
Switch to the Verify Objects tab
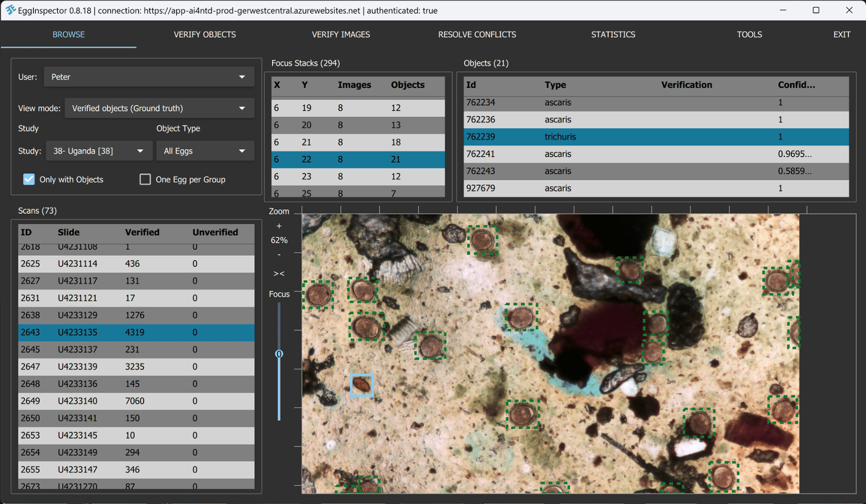tap(205, 35)
